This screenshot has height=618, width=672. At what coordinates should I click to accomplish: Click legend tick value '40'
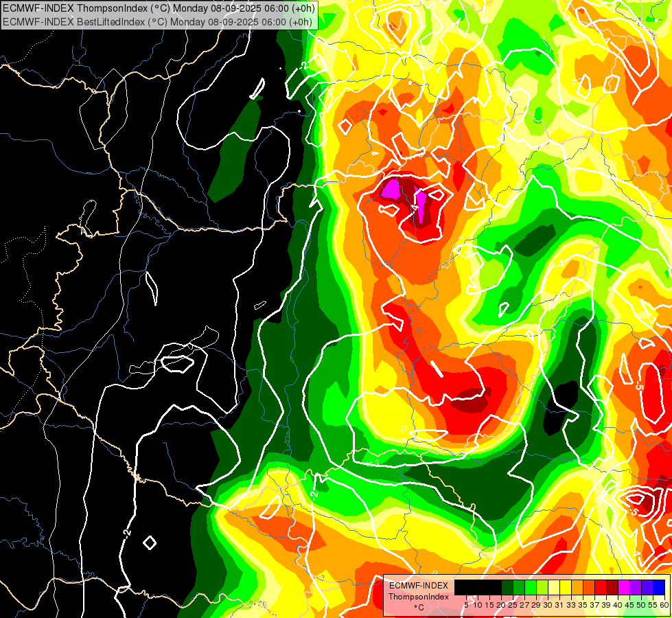pyautogui.click(x=618, y=605)
